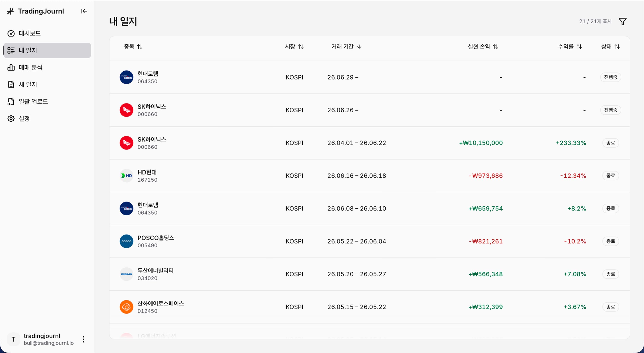Open the 대시보드 dashboard menu
644x353 pixels.
point(47,33)
